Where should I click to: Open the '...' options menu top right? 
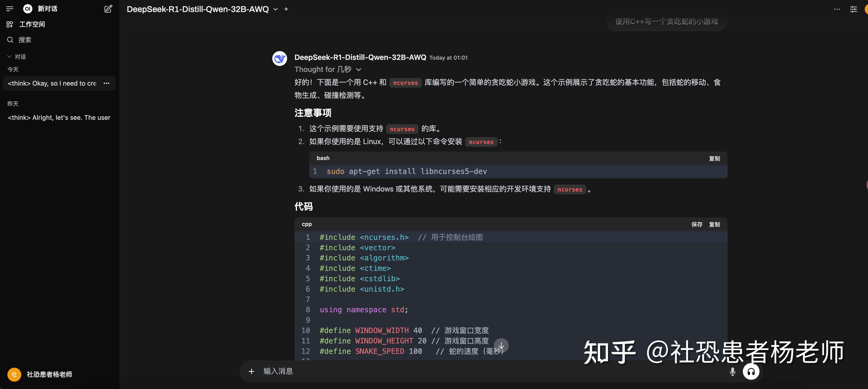point(837,9)
